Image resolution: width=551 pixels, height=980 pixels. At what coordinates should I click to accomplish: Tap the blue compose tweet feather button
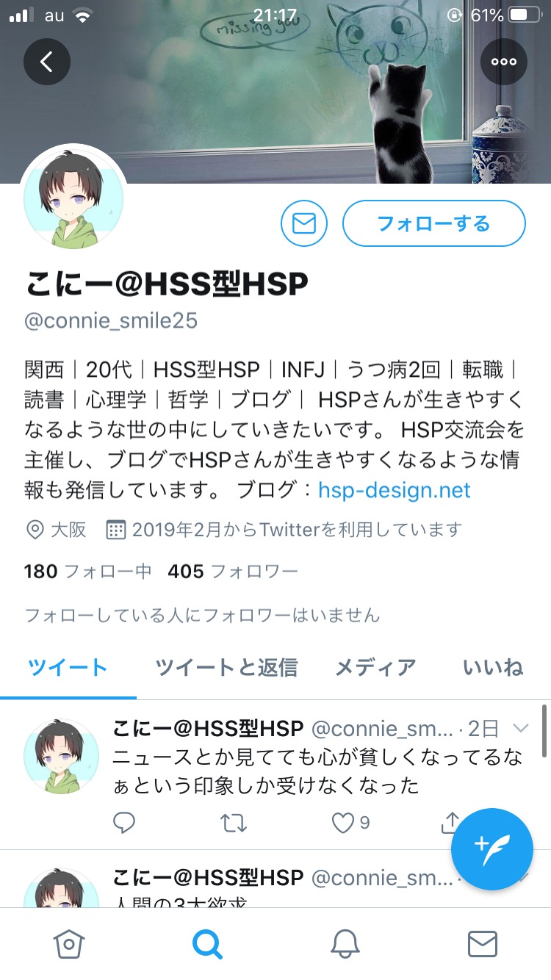click(492, 849)
